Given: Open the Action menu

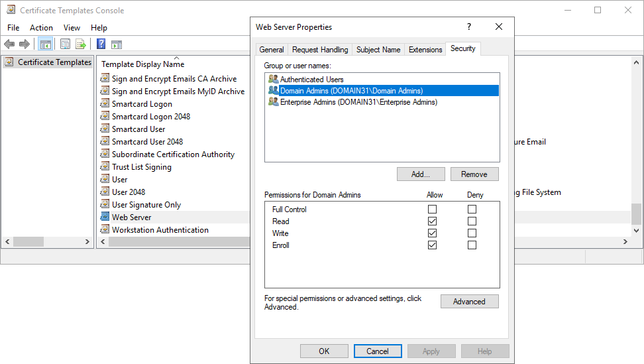Looking at the screenshot, I should (41, 28).
